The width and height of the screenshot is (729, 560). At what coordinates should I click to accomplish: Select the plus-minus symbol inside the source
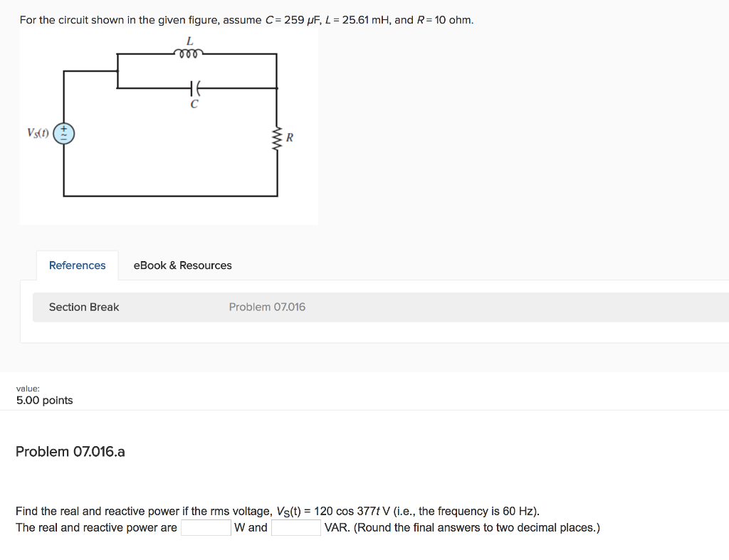coord(63,134)
